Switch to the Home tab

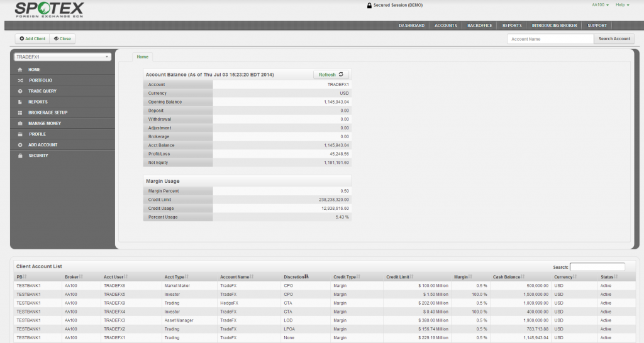142,57
